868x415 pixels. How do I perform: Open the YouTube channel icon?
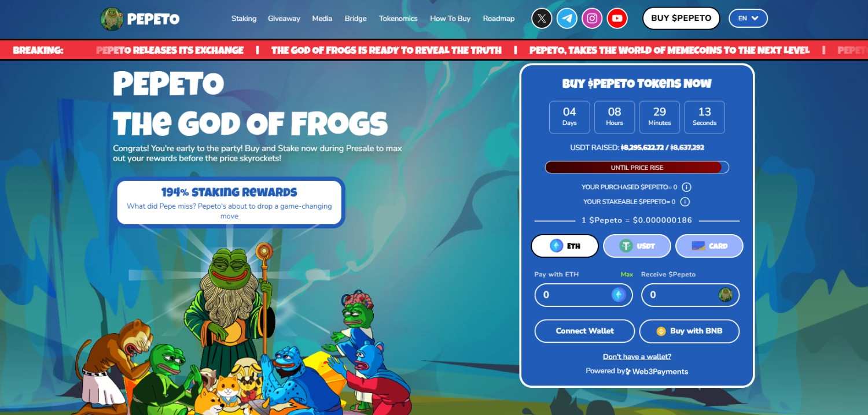click(617, 18)
